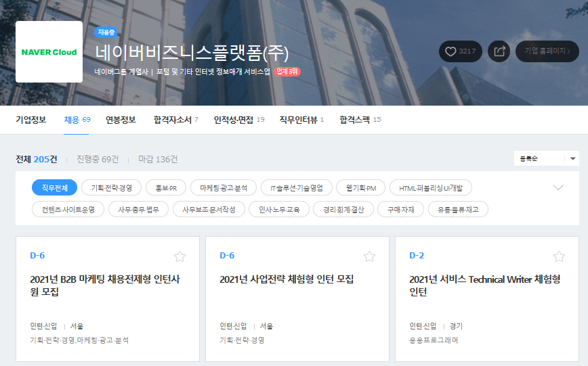Select the 직무전체 filter chip

click(54, 188)
